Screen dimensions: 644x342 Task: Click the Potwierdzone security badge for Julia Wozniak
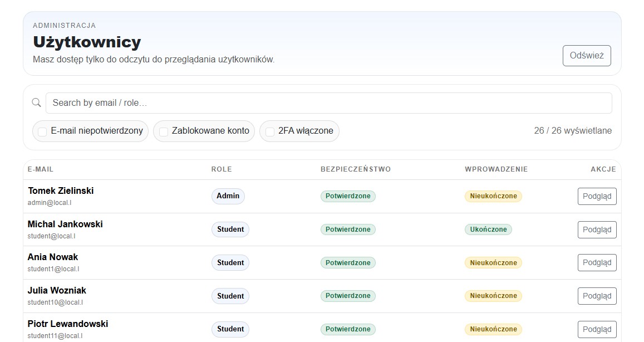pyautogui.click(x=347, y=296)
